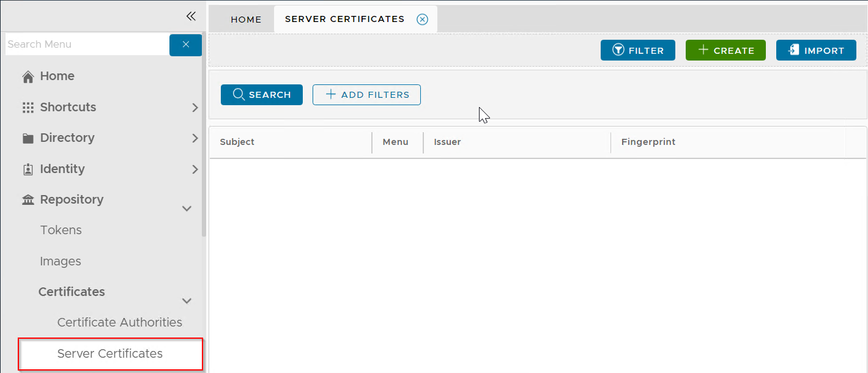Click the Identity badge icon
Viewport: 868px width, 373px height.
pyautogui.click(x=28, y=169)
